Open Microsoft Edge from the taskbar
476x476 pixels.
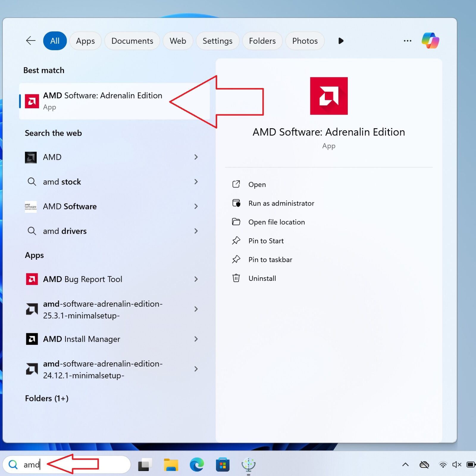tap(197, 464)
